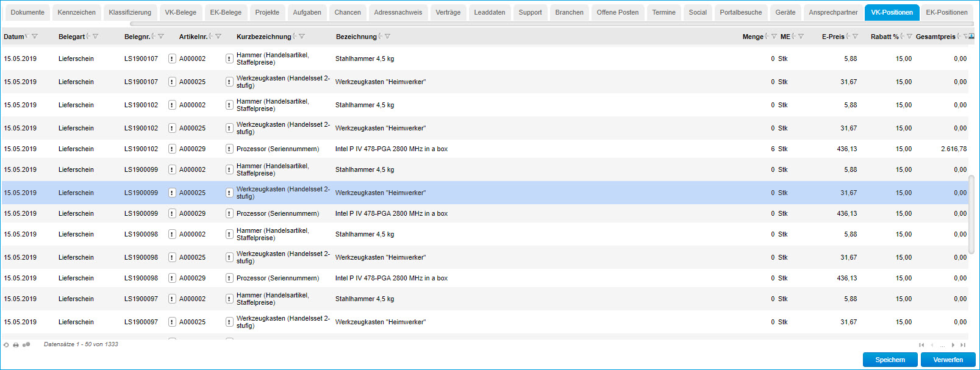Sort by Menge column sort arrow
Image resolution: width=980 pixels, height=370 pixels.
click(767, 37)
